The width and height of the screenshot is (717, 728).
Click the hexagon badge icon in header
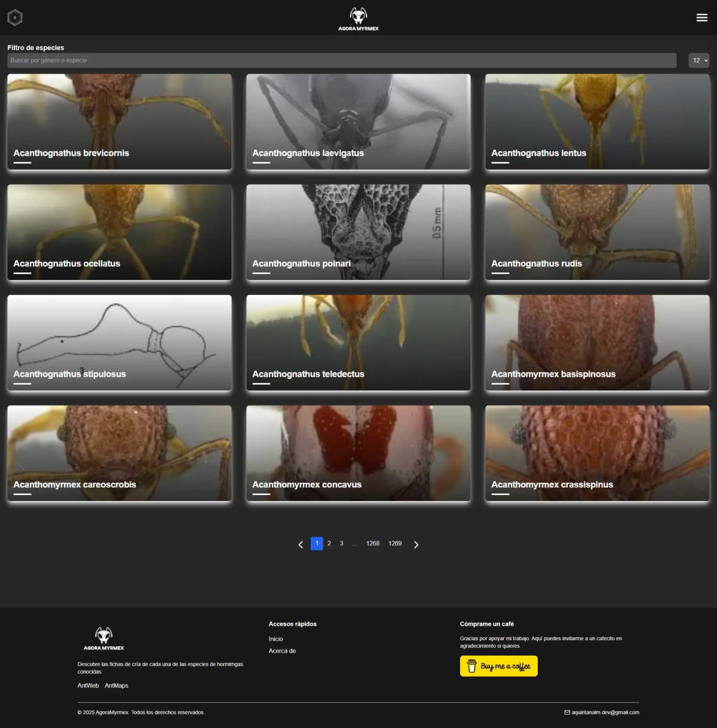click(x=15, y=17)
